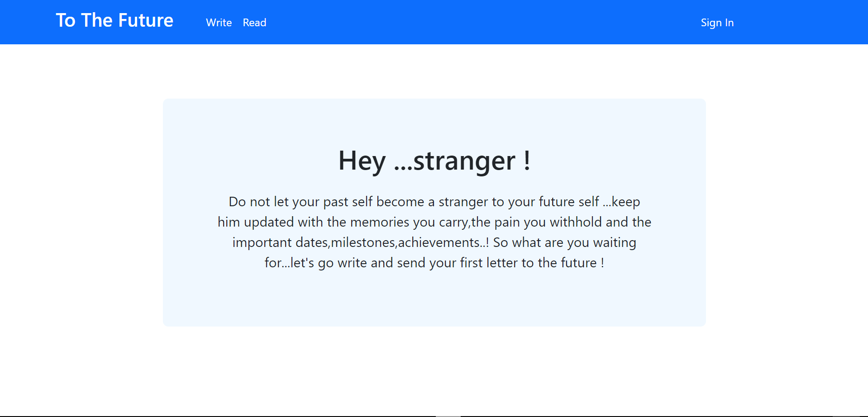The image size is (868, 417).
Task: Click the Hey ...stranger heading
Action: (434, 161)
